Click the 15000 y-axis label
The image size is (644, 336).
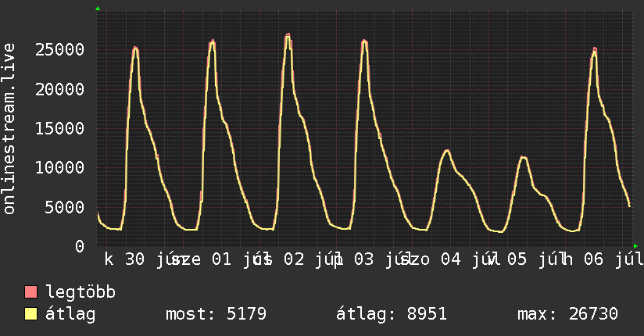point(59,129)
